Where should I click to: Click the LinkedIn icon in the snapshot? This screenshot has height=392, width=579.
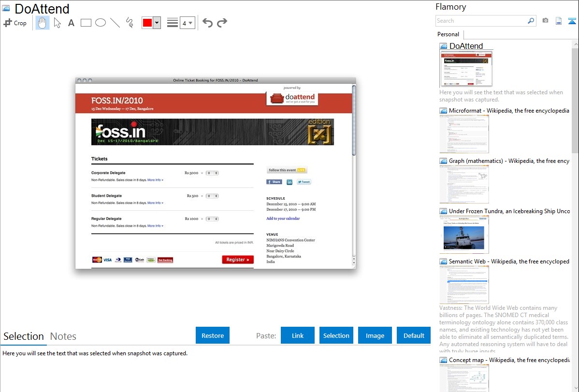tap(289, 182)
